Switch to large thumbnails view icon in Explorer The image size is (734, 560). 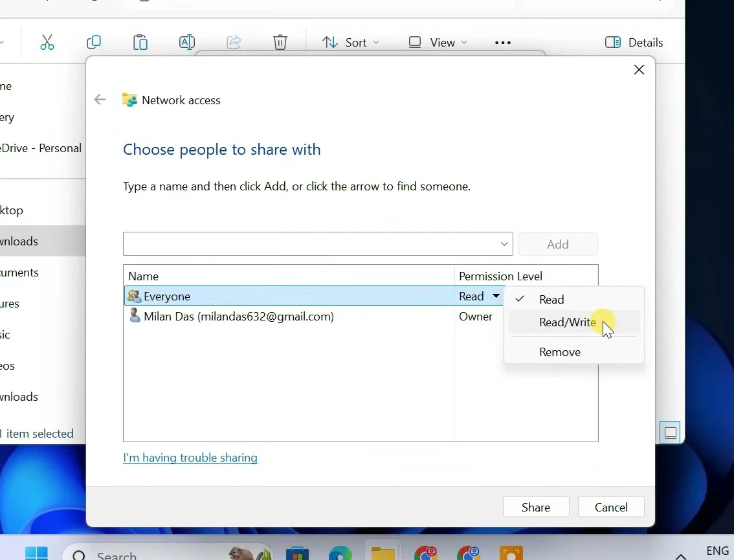point(671,432)
